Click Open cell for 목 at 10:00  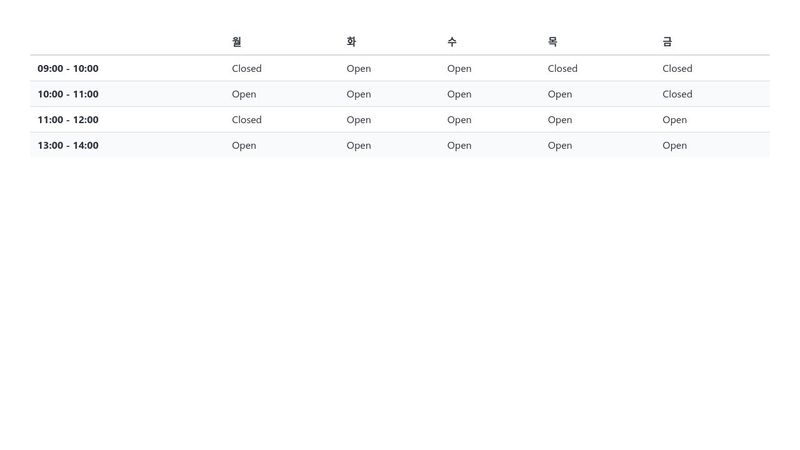pyautogui.click(x=560, y=94)
